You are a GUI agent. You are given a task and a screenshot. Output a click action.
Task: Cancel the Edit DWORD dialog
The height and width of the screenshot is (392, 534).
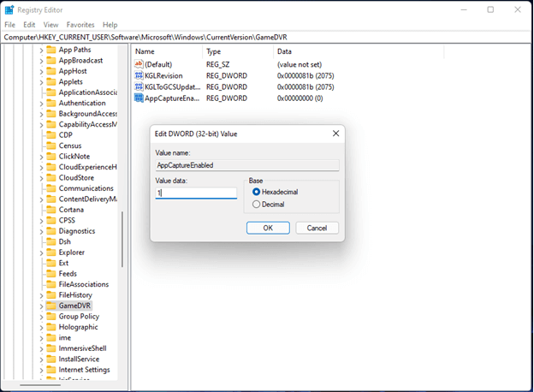click(x=317, y=228)
